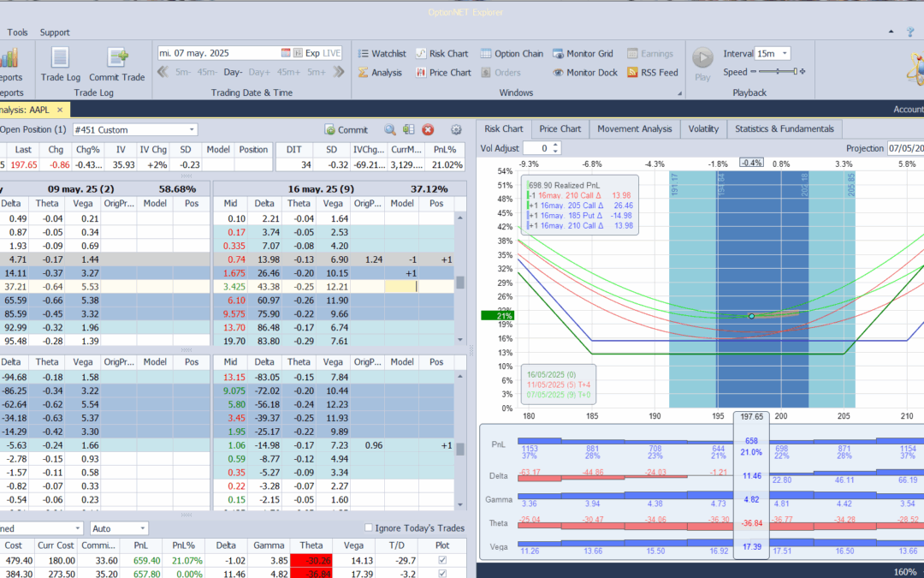Screen dimensions: 924x578
Task: Click the trading date input field
Action: point(218,53)
